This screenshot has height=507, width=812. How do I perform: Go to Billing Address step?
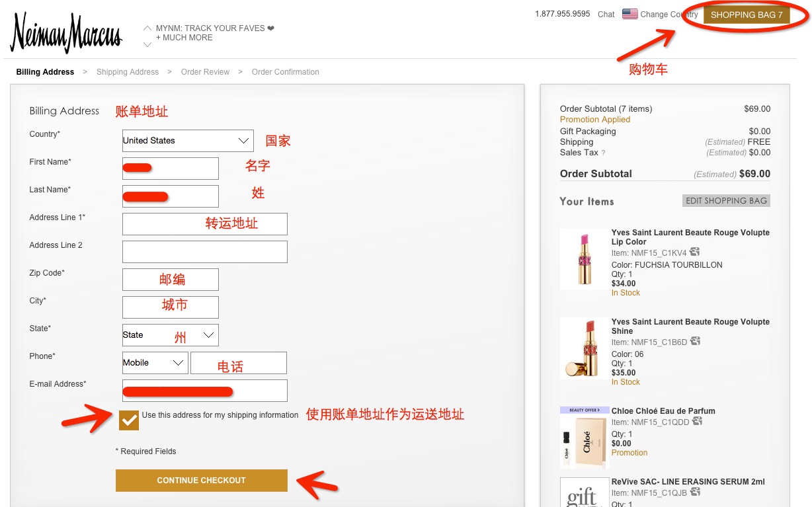click(x=45, y=72)
